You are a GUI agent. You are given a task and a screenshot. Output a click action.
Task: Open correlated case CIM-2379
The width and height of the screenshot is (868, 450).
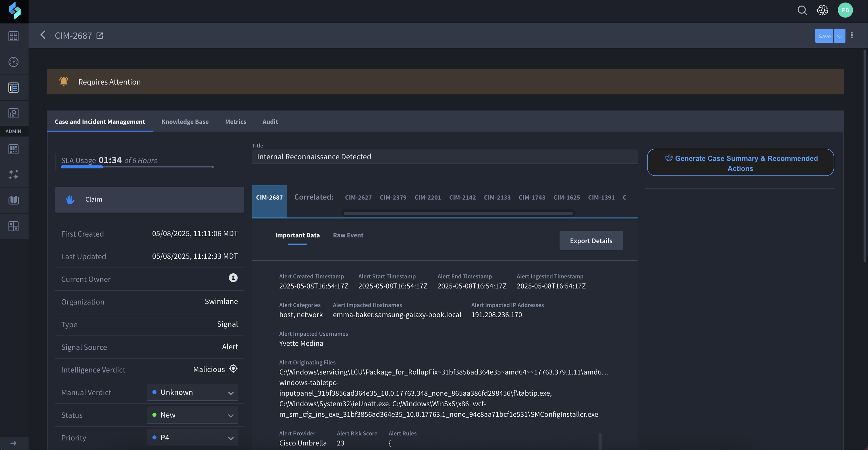point(393,197)
